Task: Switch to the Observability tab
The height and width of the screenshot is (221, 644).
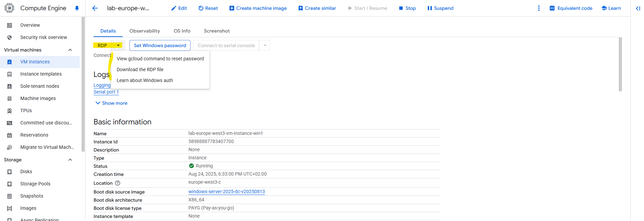Action: pos(145,31)
